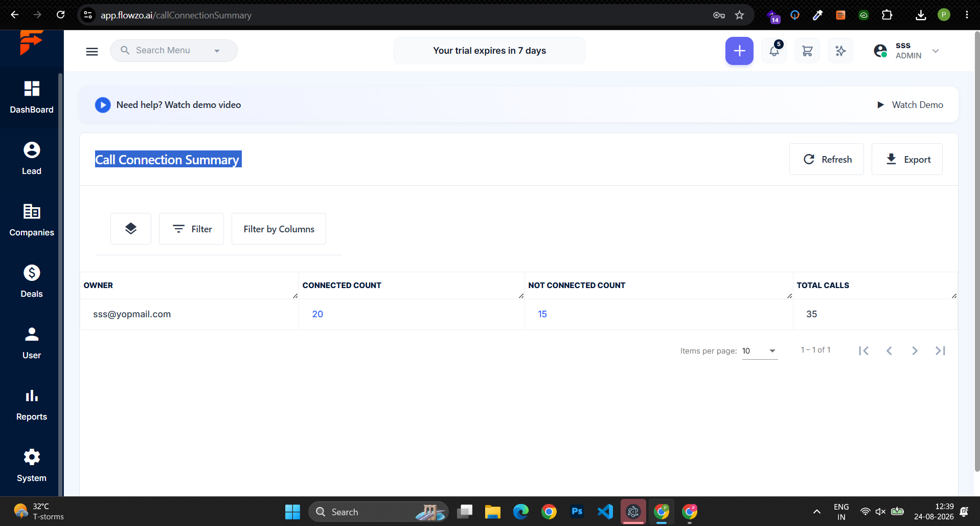Viewport: 980px width, 526px height.
Task: Click the AI sparkle icon
Action: tap(840, 51)
